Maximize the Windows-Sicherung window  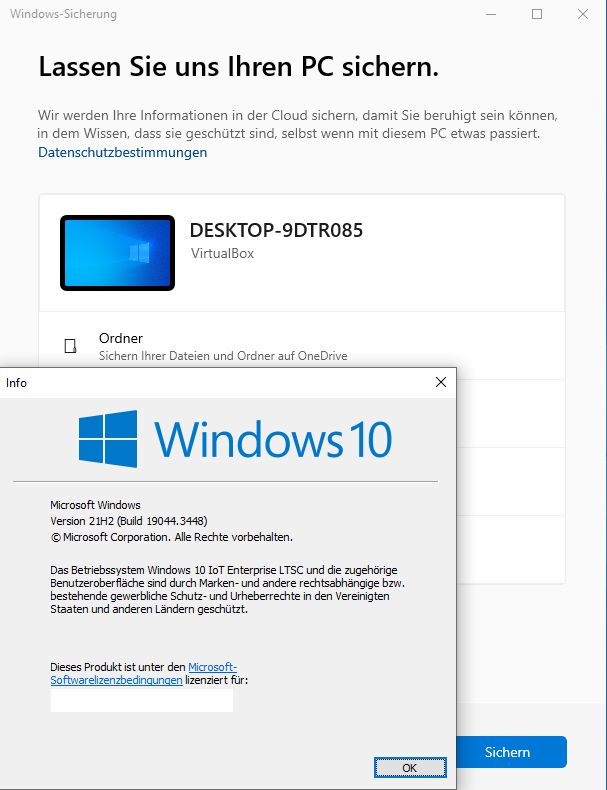point(537,14)
